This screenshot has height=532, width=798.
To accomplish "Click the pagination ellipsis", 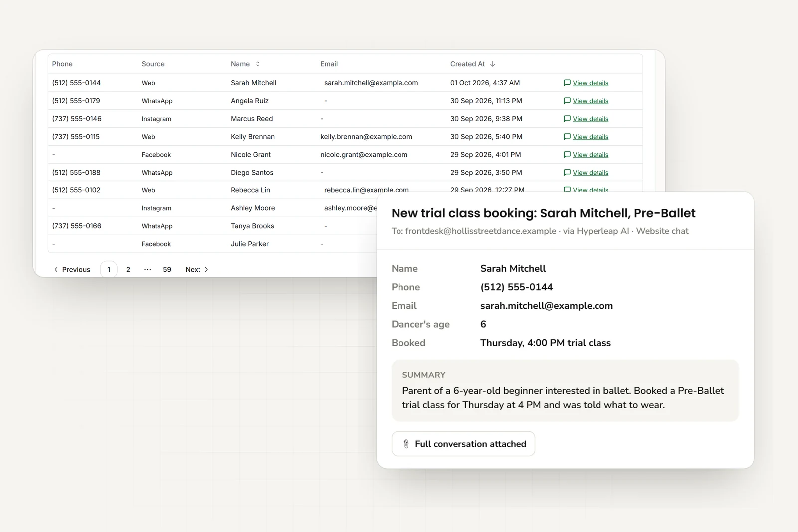I will pyautogui.click(x=147, y=269).
